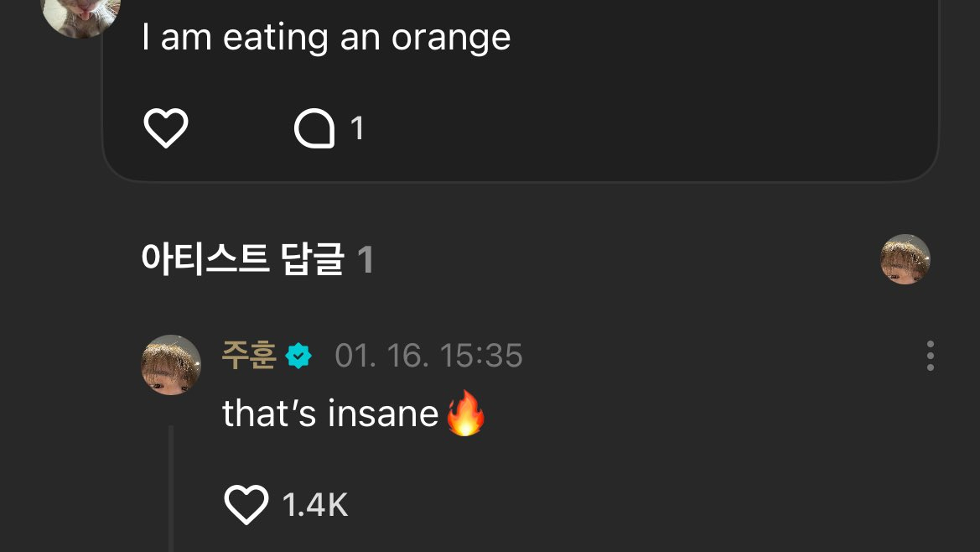Open the post author's profile picture
980x552 pixels.
tap(80, 12)
